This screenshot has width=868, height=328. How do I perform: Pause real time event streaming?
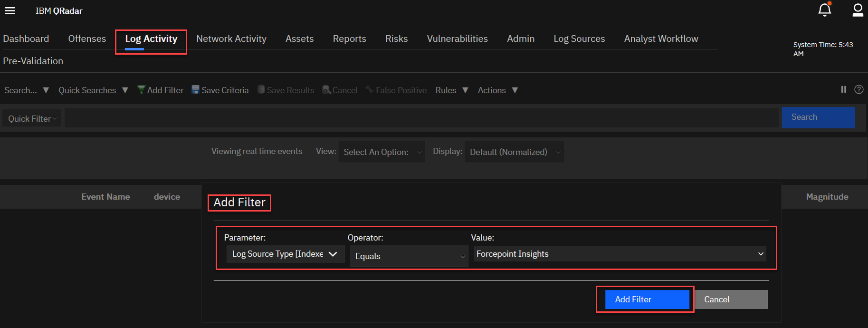point(843,89)
